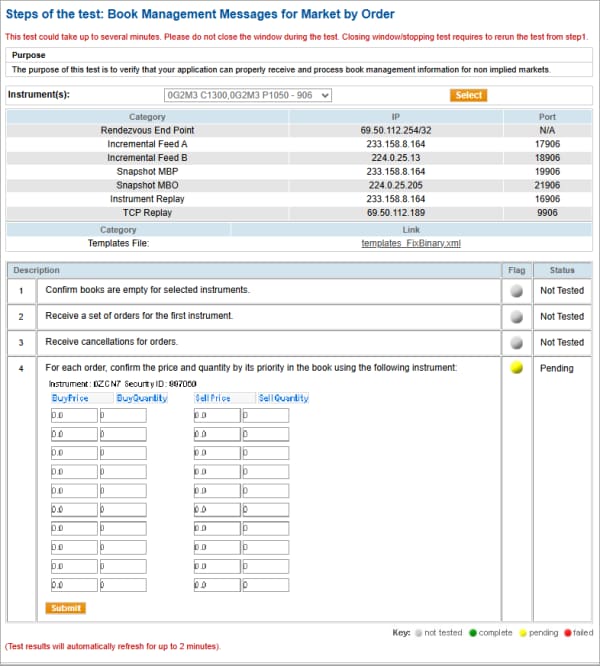Focus the first row SellQuantity field

pos(265,416)
